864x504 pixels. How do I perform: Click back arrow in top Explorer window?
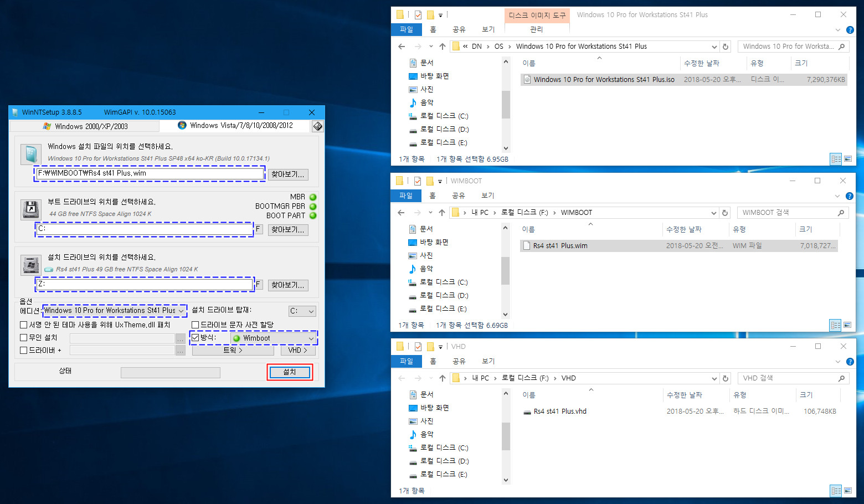(402, 47)
